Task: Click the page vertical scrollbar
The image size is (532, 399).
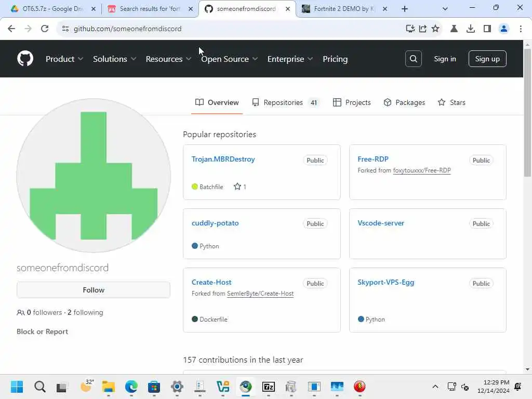Action: [527, 112]
